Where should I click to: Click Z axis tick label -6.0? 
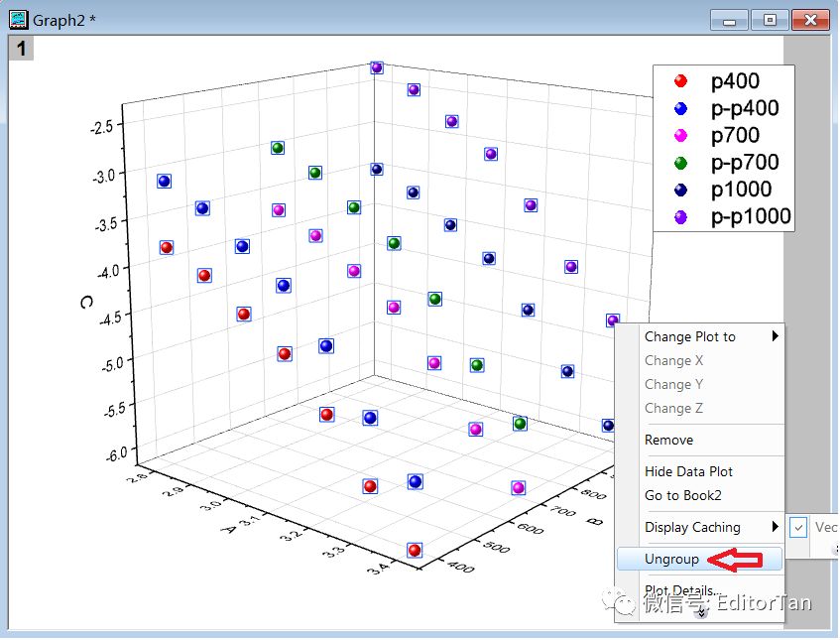tap(116, 454)
